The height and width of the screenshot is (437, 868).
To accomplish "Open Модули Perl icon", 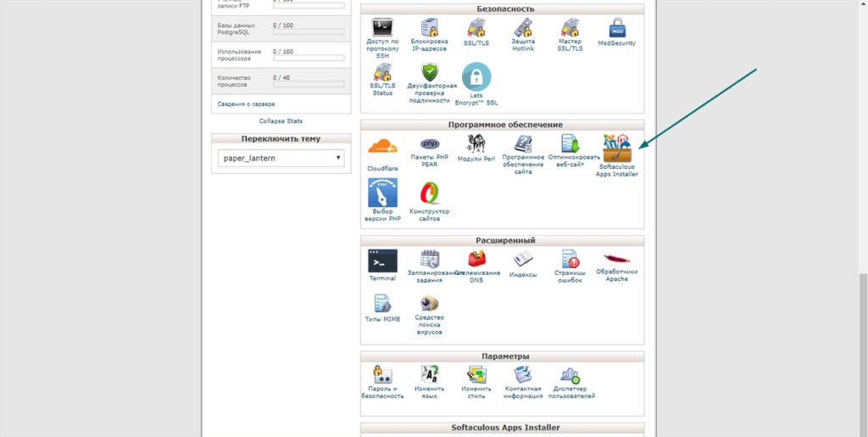I will click(x=476, y=143).
